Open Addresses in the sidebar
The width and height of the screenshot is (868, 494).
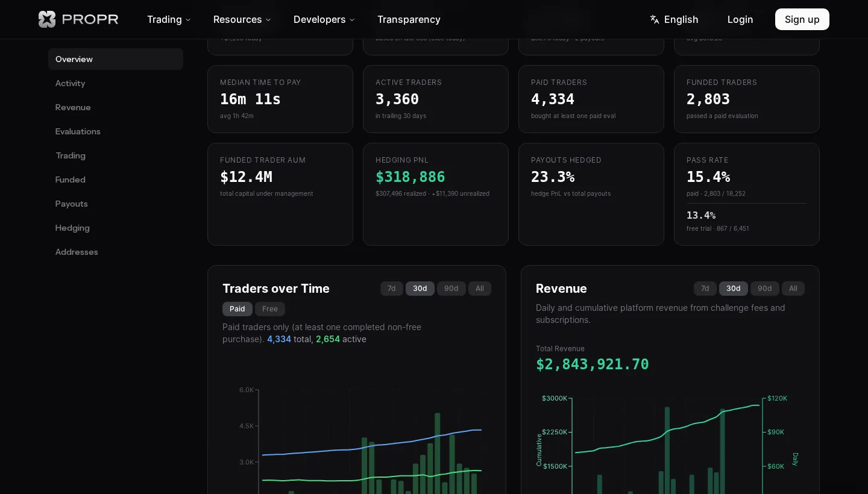[x=116, y=252]
